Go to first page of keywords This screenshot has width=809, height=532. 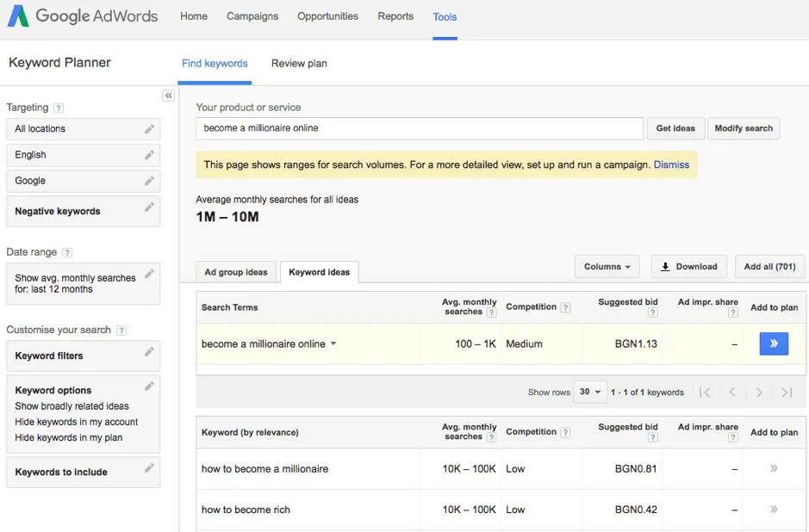[705, 393]
